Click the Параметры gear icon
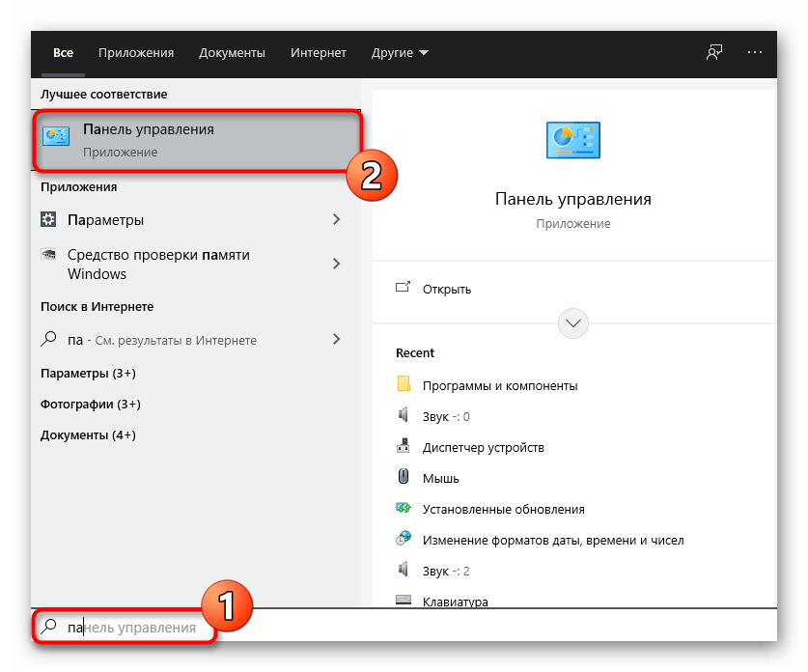 [49, 220]
